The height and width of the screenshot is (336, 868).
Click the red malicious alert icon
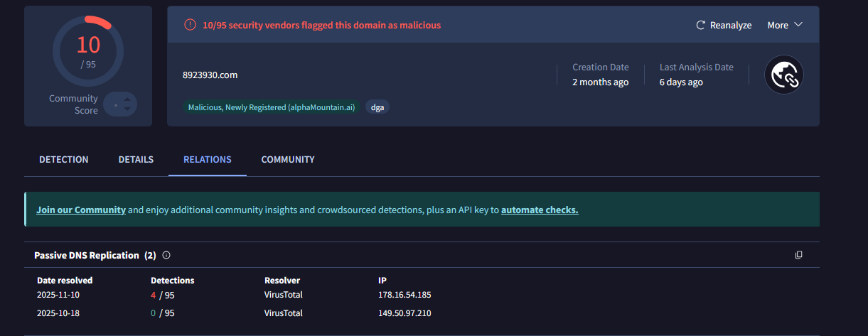coord(190,25)
